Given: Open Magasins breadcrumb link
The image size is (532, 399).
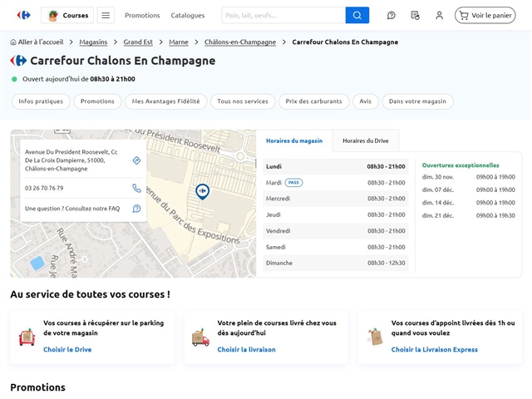Looking at the screenshot, I should pyautogui.click(x=93, y=42).
